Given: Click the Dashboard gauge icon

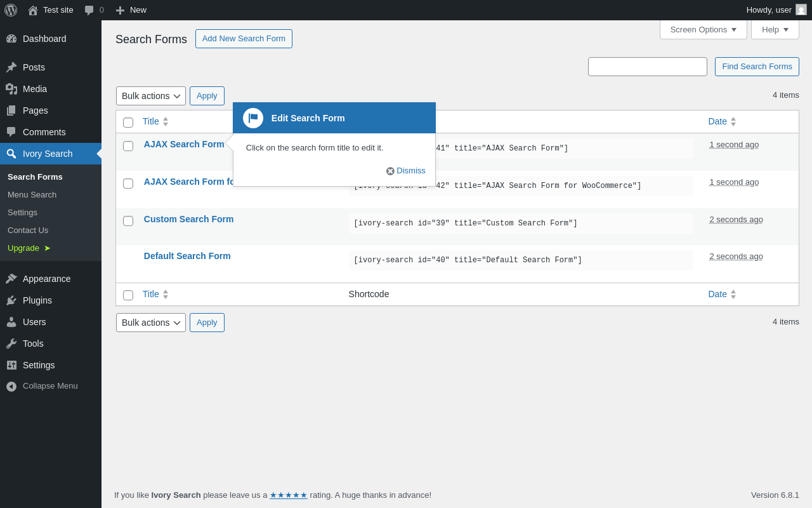Looking at the screenshot, I should [x=11, y=39].
